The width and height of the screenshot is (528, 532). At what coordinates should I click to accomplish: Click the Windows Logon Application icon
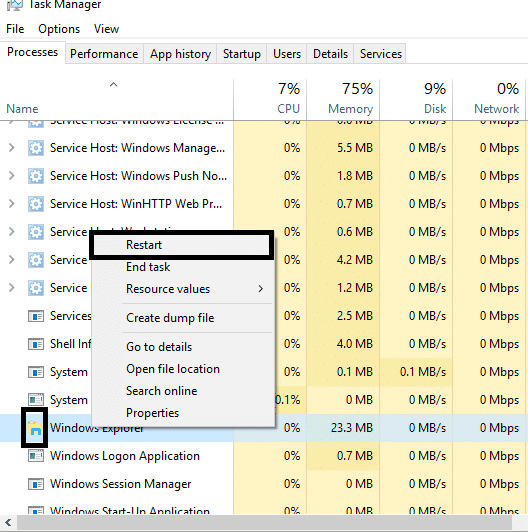(36, 456)
